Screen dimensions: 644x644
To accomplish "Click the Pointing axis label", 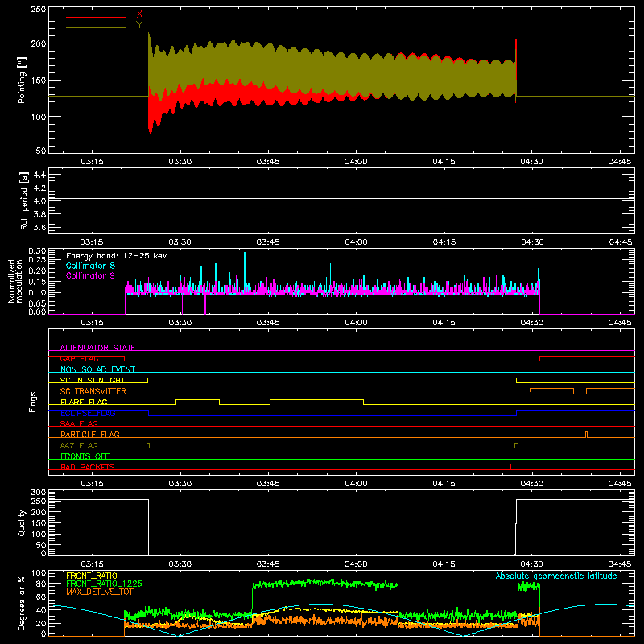I will 22,80.
